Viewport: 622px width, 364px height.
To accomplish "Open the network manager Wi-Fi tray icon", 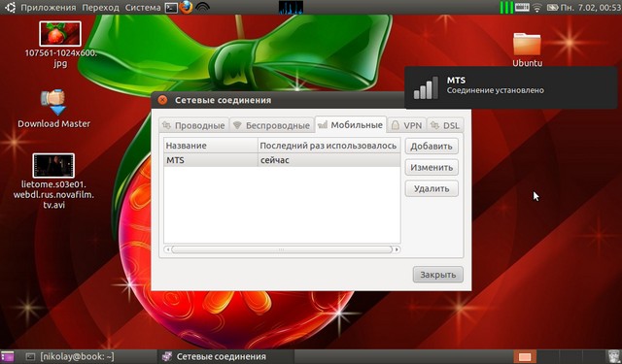I will (537, 7).
